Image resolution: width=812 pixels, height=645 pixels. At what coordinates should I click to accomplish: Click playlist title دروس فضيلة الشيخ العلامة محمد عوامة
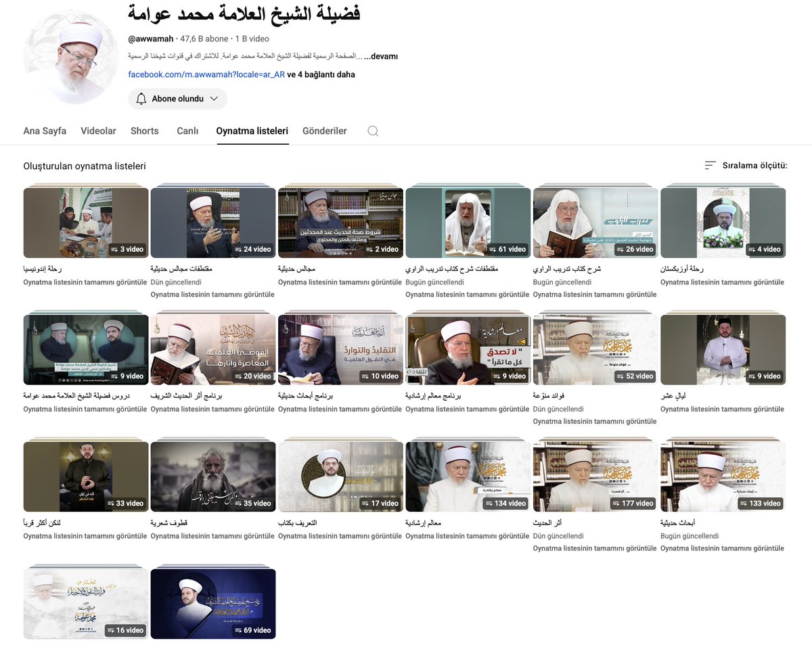(76, 395)
